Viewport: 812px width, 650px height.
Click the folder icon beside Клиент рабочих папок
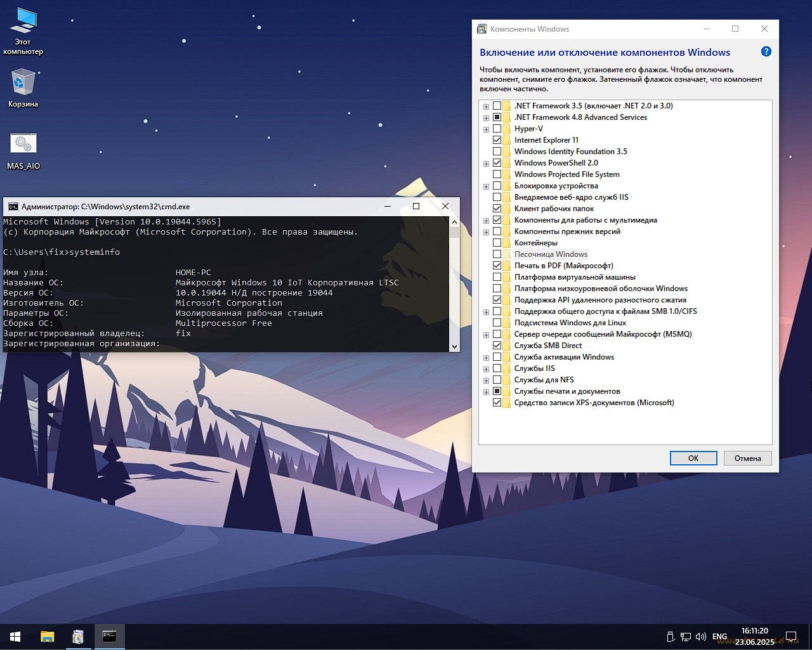507,209
